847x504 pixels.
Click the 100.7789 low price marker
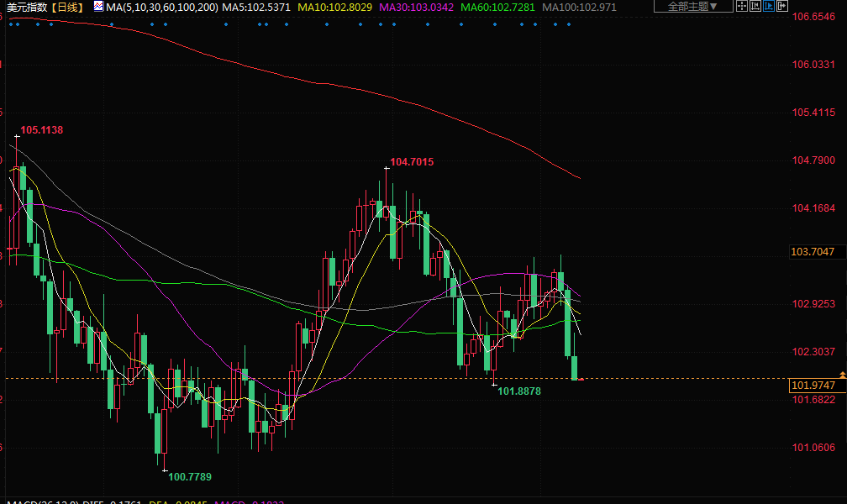pyautogui.click(x=190, y=476)
